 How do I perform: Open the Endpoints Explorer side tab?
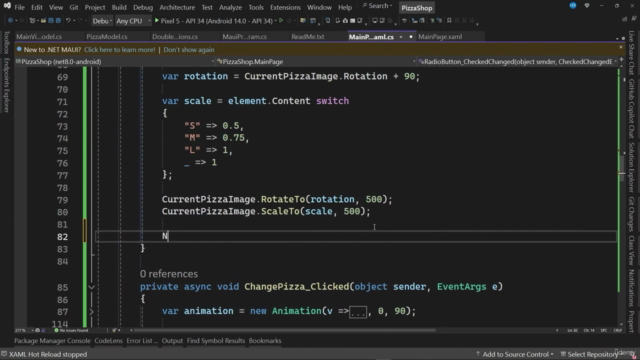6,85
